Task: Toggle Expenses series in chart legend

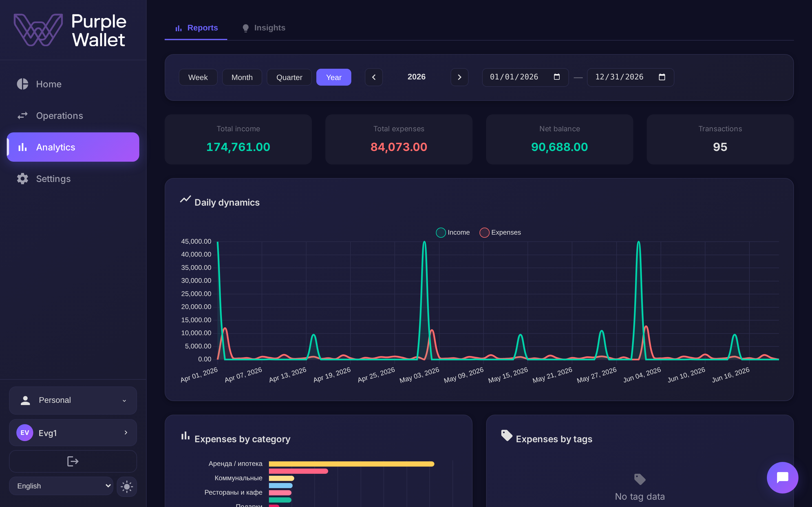Action: [500, 232]
